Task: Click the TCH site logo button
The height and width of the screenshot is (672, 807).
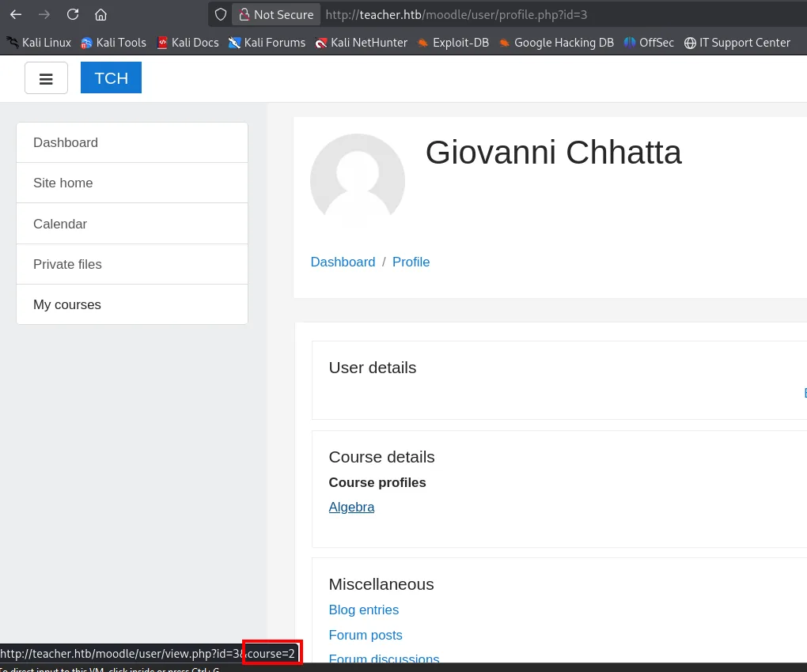Action: click(112, 78)
